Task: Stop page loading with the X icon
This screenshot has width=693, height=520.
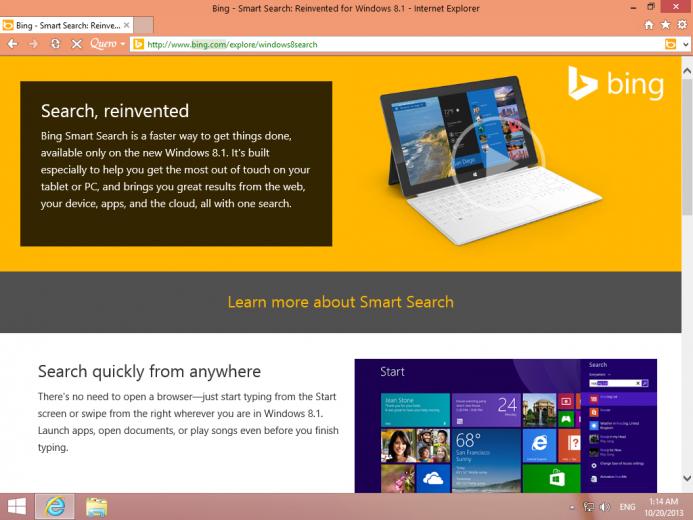Action: (77, 44)
